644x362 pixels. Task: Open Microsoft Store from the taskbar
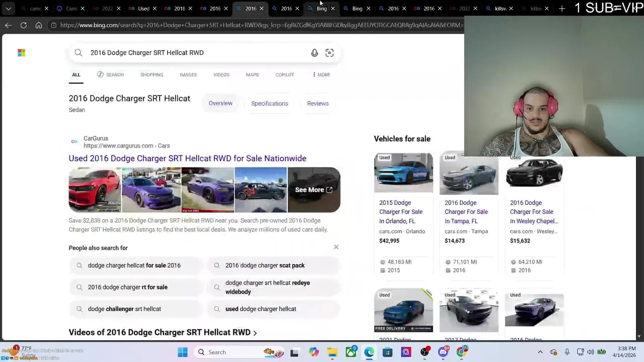pyautogui.click(x=387, y=352)
